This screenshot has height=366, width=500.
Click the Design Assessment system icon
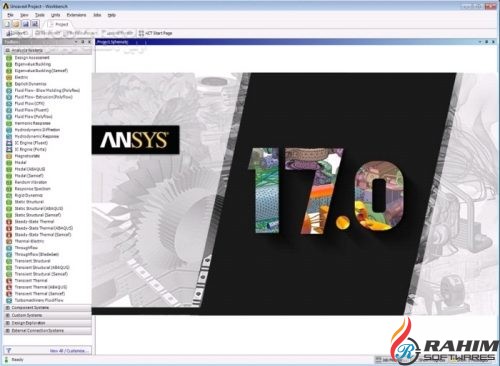[x=9, y=58]
